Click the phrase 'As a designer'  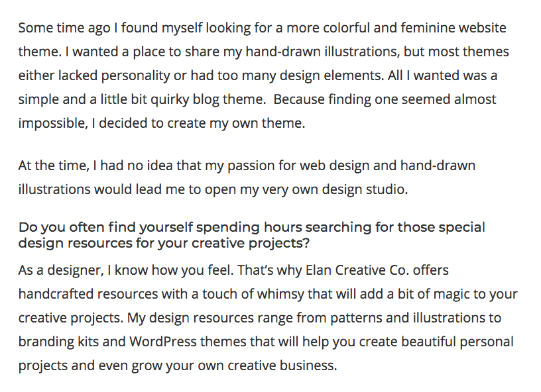(61, 270)
